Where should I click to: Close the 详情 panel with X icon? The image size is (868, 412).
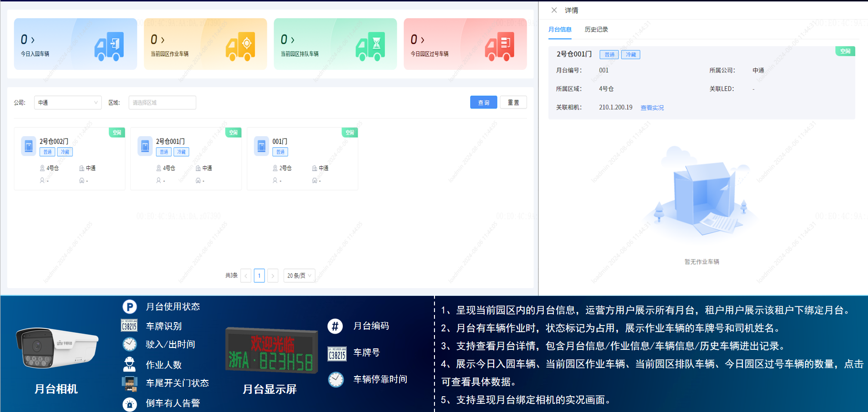[x=554, y=10]
